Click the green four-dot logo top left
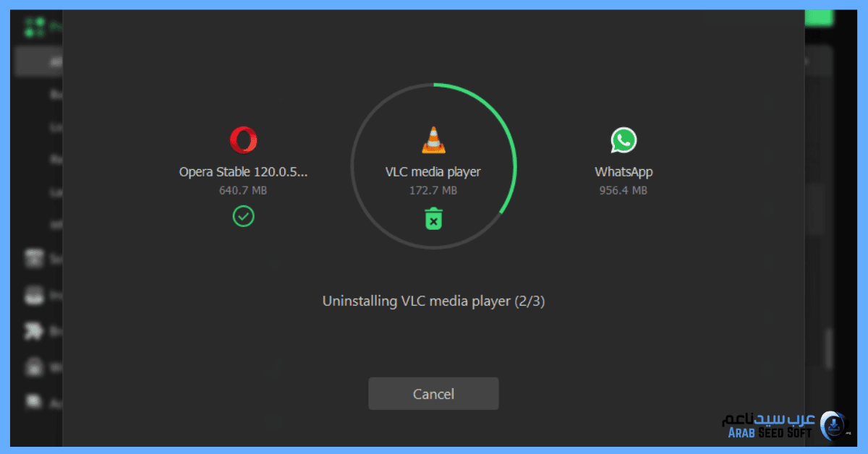This screenshot has height=454, width=868. pos(34,27)
